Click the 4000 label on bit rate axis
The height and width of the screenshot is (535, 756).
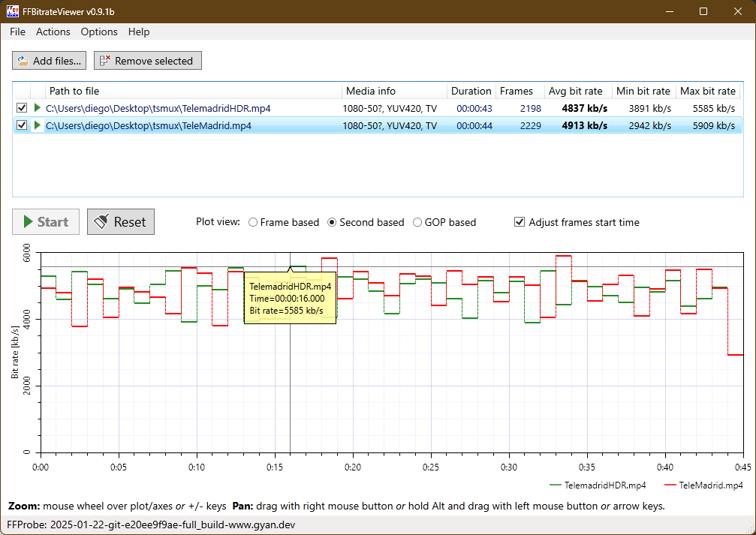[27, 319]
